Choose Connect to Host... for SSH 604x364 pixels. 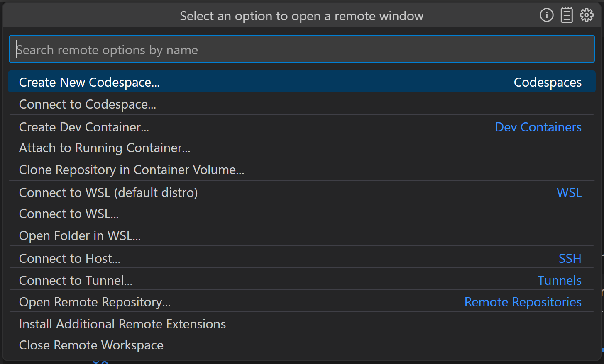[x=302, y=258]
